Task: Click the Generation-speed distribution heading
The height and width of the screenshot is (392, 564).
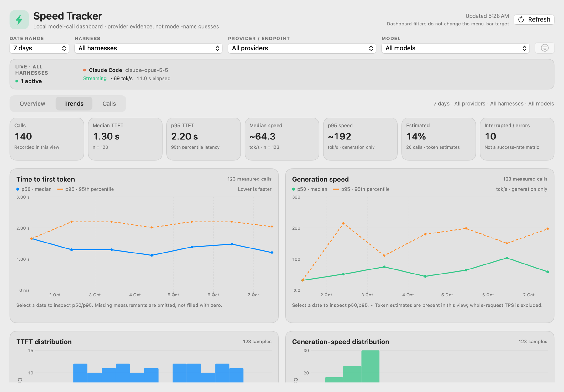Action: click(x=341, y=342)
